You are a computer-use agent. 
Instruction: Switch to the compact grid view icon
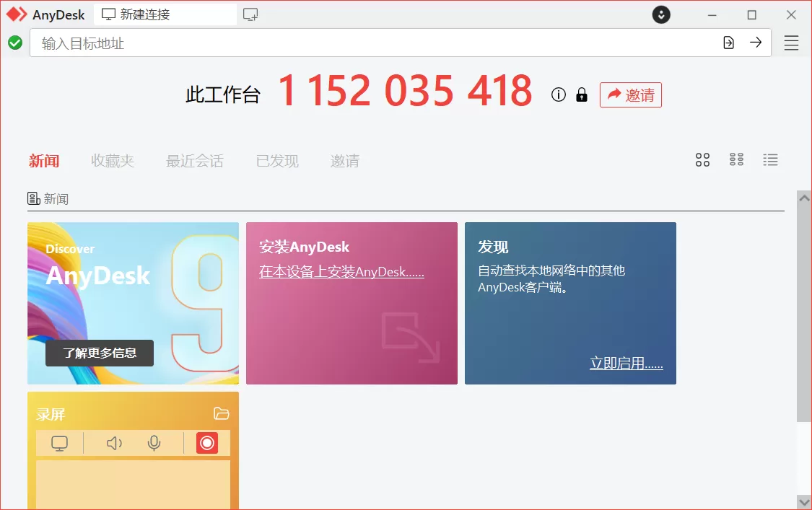tap(736, 159)
